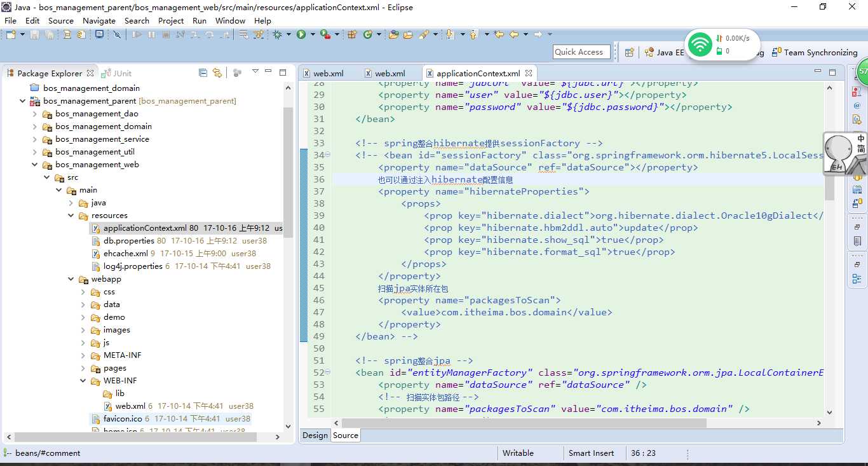Click the Collapse All icon in Package Explorer
Screen dimensions: 868x466
tap(203, 73)
